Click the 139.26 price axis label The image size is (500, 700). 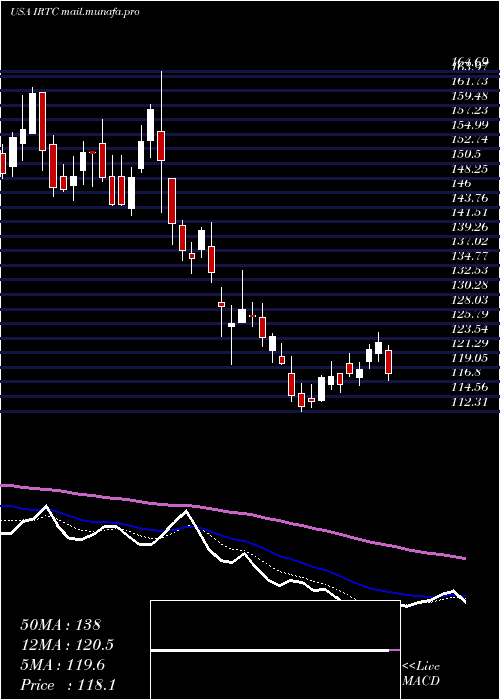[470, 227]
